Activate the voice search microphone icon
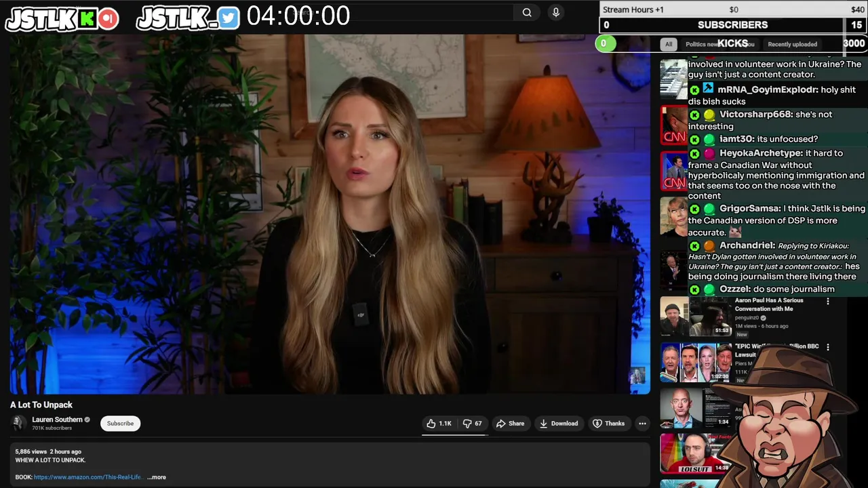 556,12
